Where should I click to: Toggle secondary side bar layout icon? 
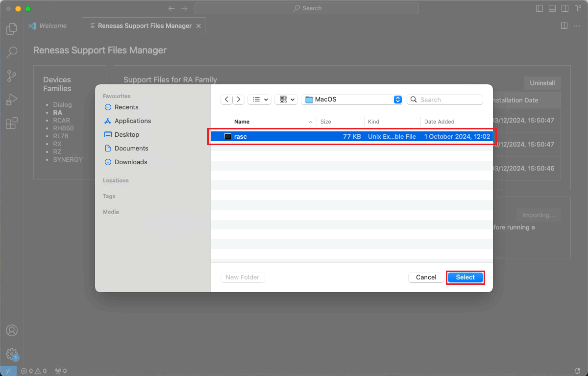point(565,8)
